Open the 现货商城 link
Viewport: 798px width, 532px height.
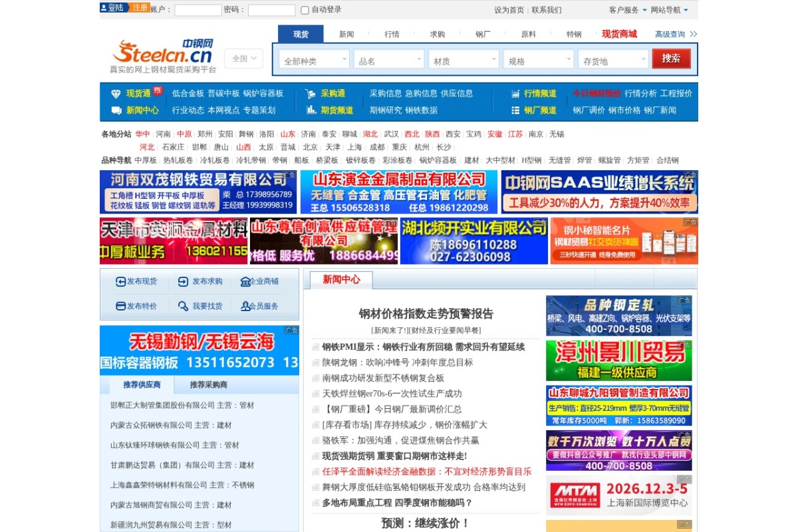pos(619,34)
